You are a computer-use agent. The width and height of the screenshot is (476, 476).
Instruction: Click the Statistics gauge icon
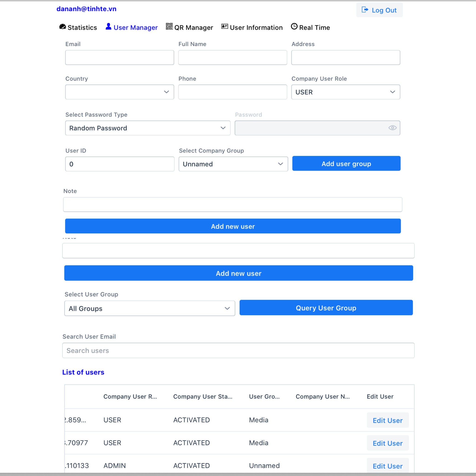coord(63,26)
